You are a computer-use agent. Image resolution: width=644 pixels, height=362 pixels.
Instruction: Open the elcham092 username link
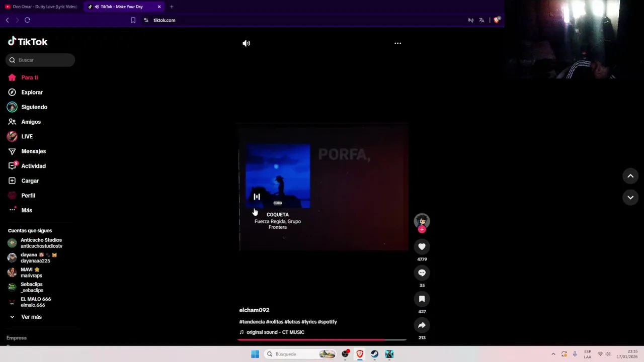tap(254, 310)
